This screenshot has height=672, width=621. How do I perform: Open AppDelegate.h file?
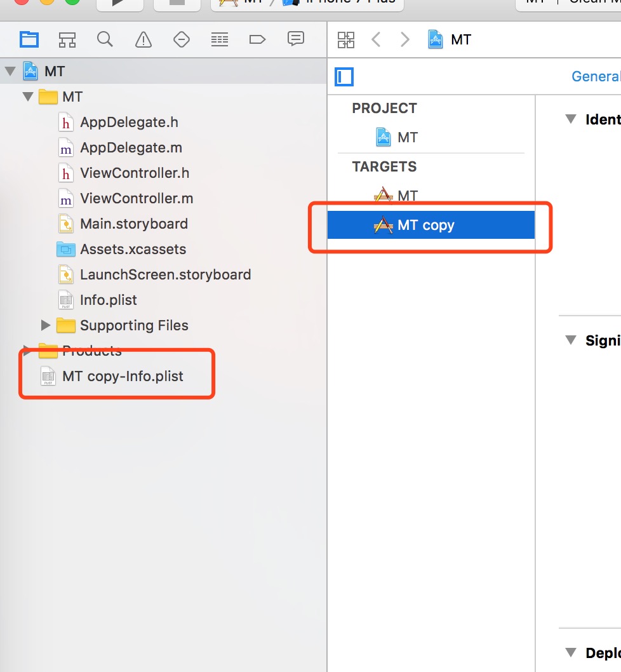tap(129, 122)
